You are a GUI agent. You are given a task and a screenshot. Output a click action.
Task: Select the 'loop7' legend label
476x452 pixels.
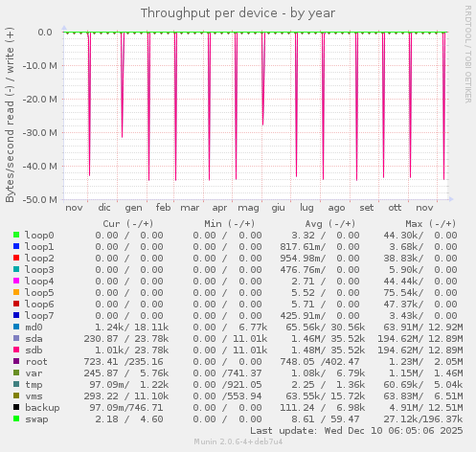coord(39,316)
